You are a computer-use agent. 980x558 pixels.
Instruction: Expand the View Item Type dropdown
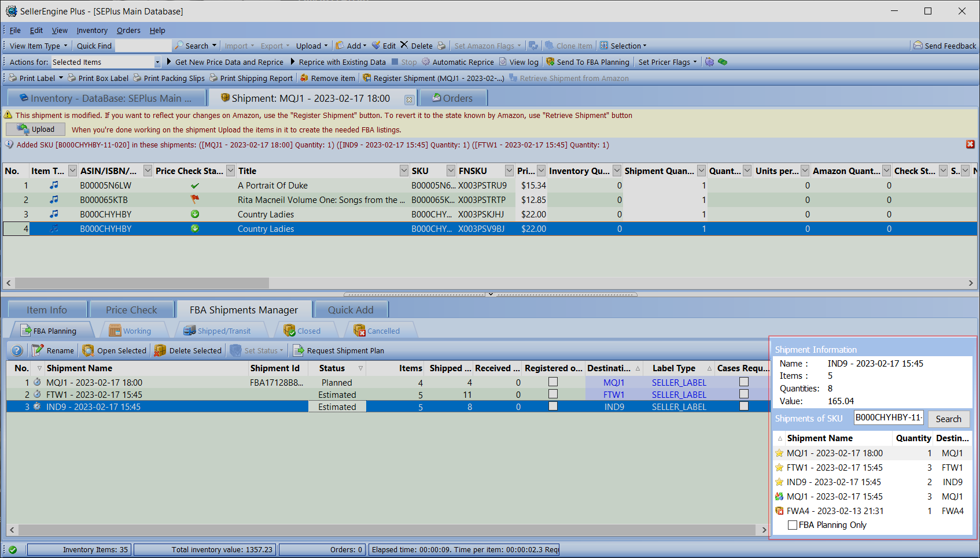tap(65, 46)
